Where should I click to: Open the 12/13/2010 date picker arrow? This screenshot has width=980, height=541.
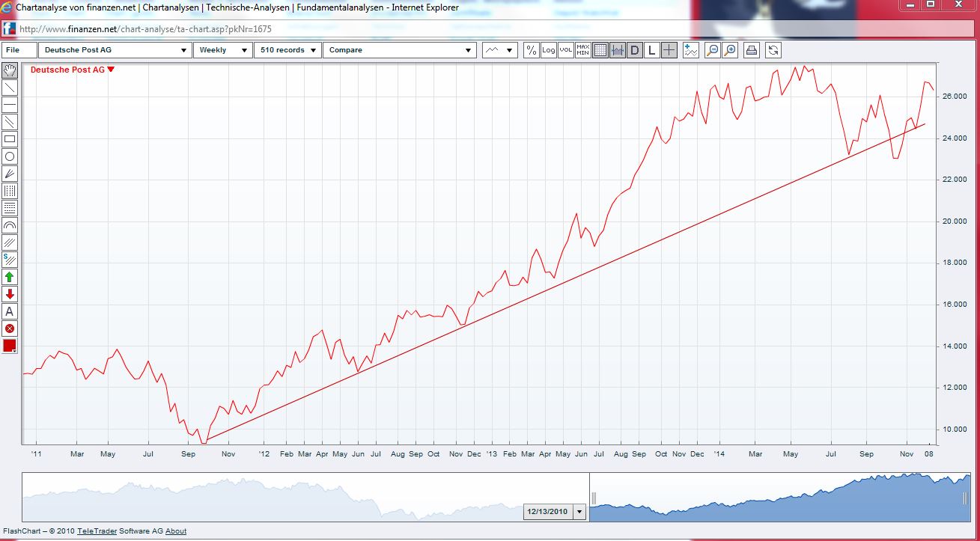pos(579,512)
